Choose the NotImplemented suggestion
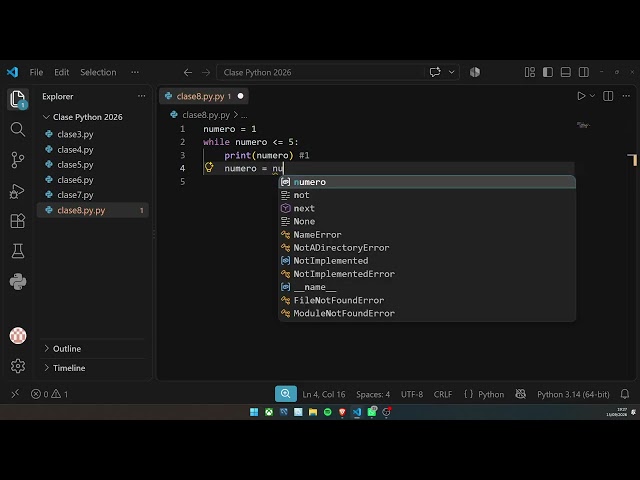 (427, 261)
